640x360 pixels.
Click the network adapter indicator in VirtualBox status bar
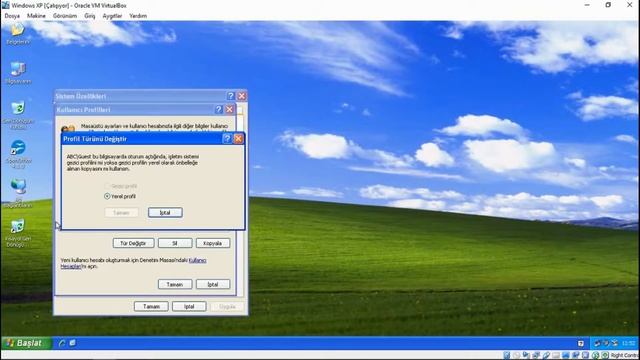pos(536,356)
